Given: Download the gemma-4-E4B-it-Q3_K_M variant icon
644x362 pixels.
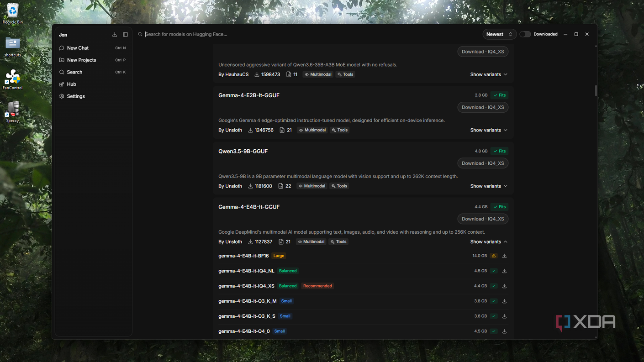Looking at the screenshot, I should coord(504,301).
